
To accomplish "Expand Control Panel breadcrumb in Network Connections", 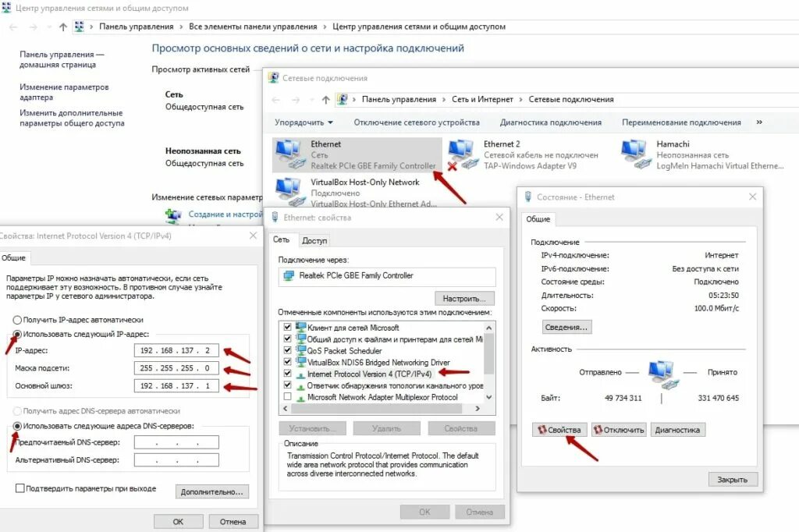I will [444, 99].
